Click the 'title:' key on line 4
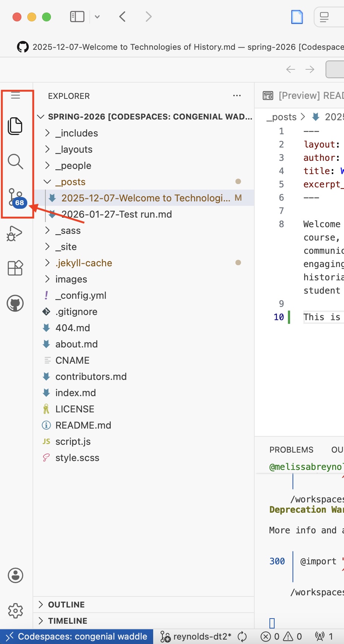The image size is (344, 644). click(x=319, y=171)
